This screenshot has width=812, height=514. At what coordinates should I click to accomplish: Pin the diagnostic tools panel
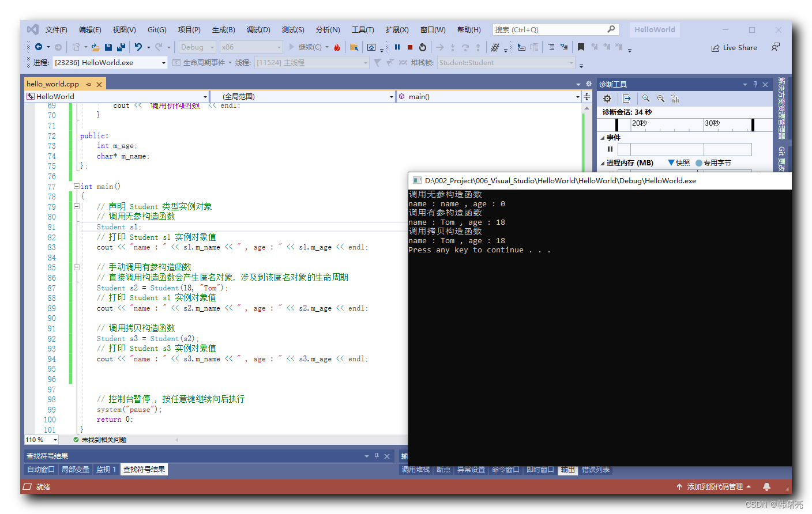(x=755, y=84)
